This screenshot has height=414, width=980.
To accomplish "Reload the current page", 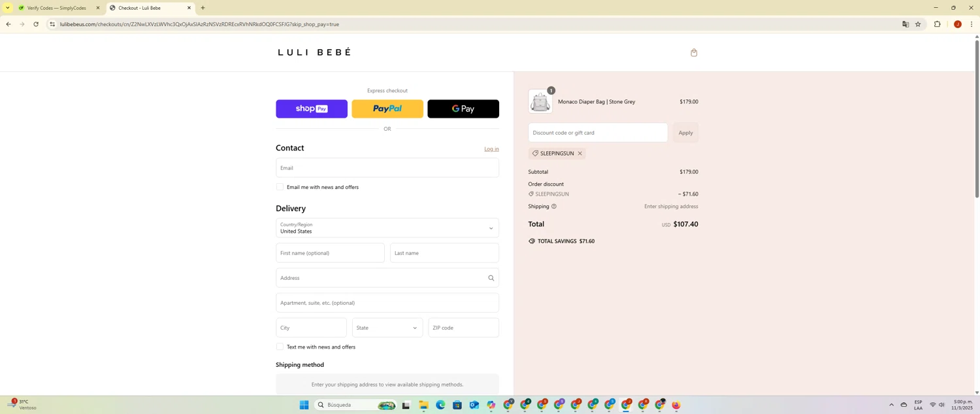I will pos(36,24).
